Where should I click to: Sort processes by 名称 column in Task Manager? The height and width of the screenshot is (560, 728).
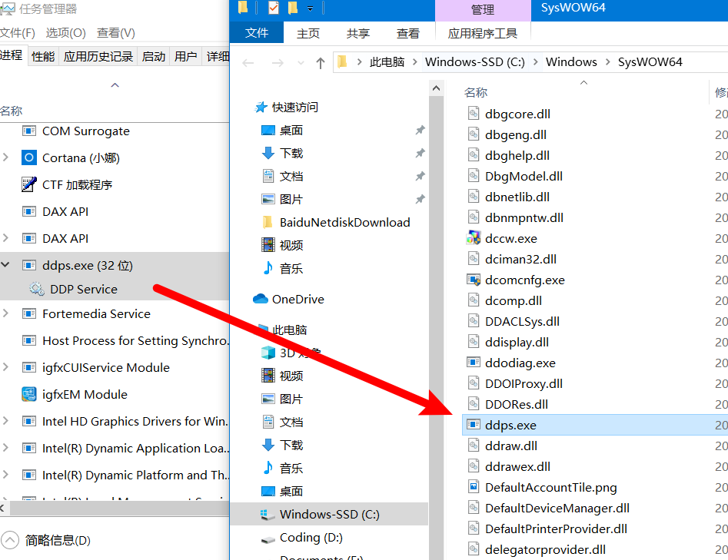click(11, 111)
